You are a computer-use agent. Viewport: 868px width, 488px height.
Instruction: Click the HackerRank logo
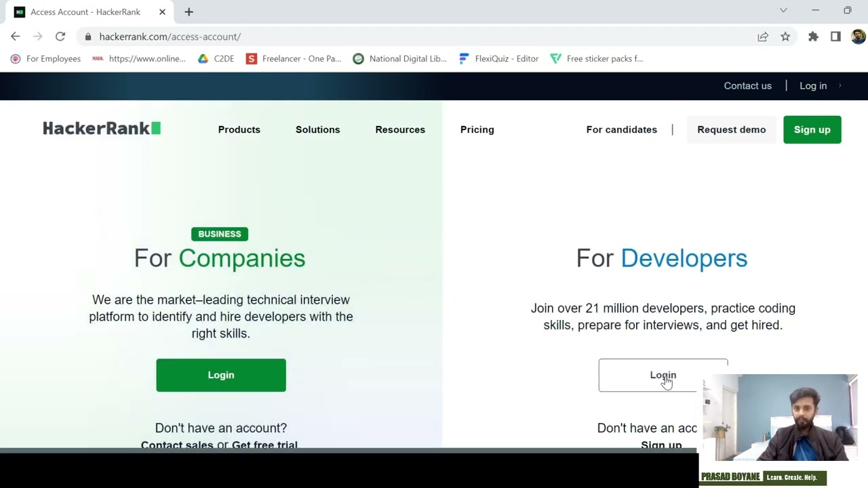click(102, 129)
